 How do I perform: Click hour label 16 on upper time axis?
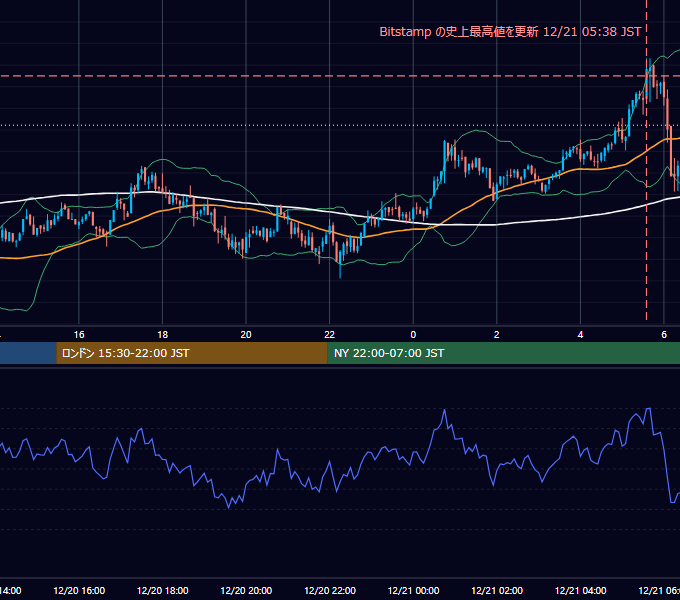[x=79, y=335]
